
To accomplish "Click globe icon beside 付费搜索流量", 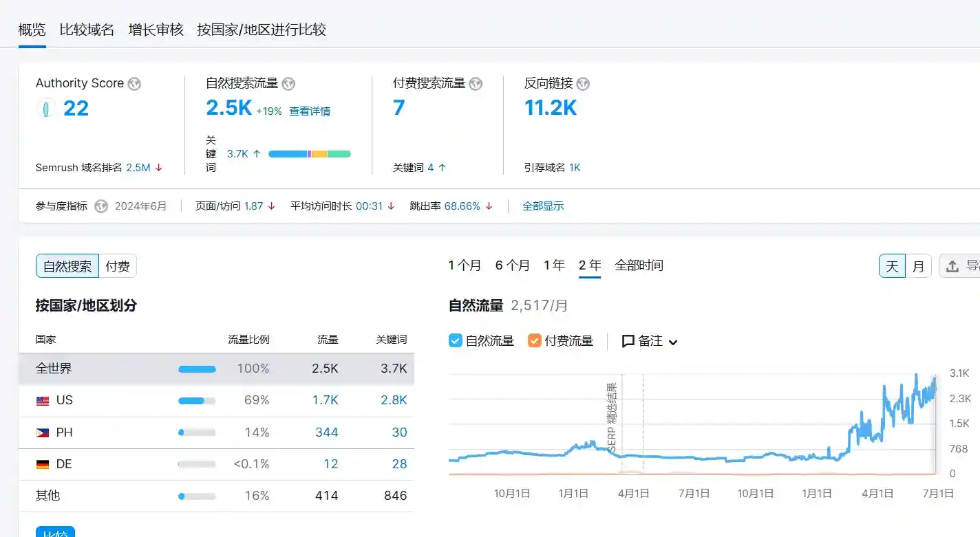I will click(x=476, y=84).
